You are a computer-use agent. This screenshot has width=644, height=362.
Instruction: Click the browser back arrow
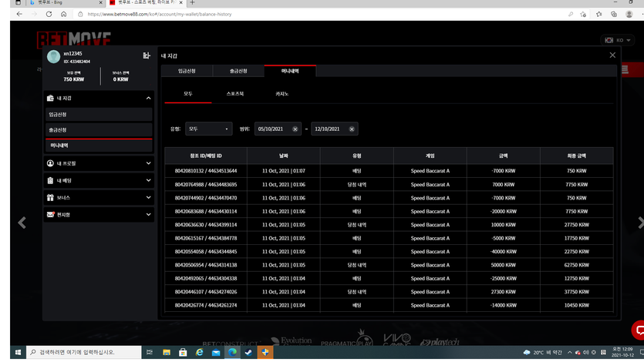click(x=19, y=14)
